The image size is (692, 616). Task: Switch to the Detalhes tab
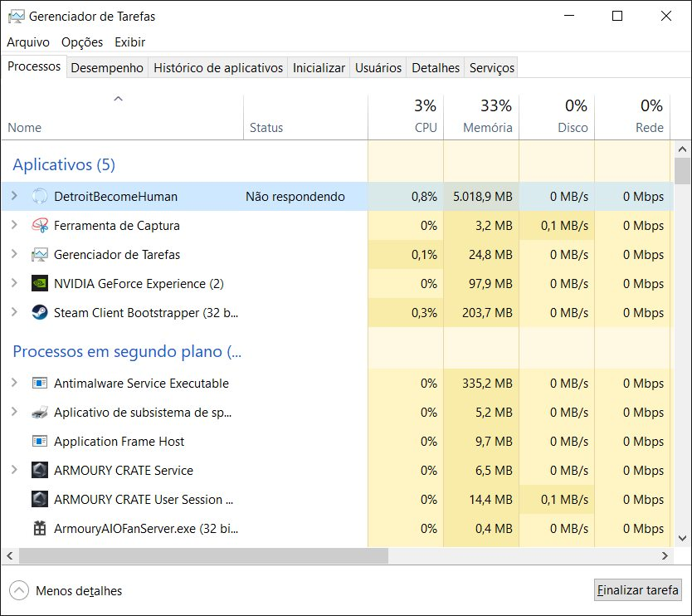click(x=436, y=67)
